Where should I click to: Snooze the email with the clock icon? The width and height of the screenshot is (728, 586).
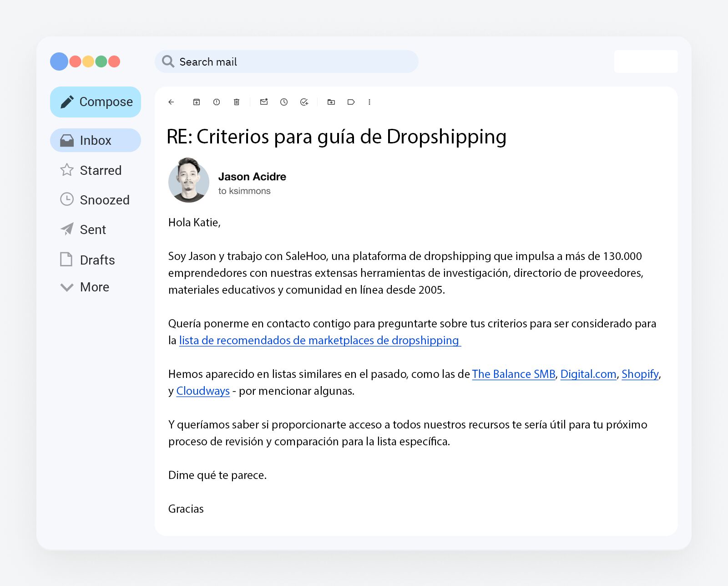click(284, 102)
